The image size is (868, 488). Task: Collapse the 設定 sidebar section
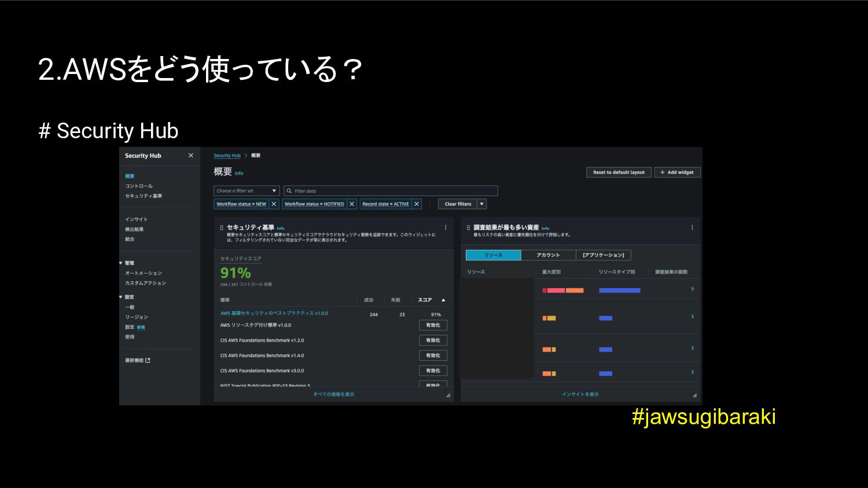pyautogui.click(x=120, y=297)
